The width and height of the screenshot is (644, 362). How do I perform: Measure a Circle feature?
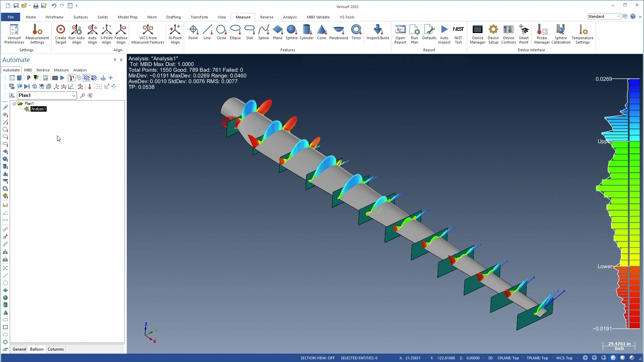221,32
